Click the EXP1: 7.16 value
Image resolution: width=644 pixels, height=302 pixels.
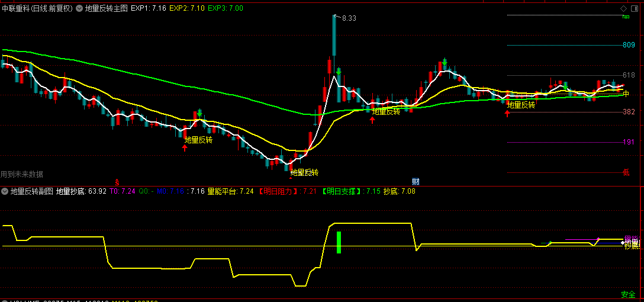point(148,8)
